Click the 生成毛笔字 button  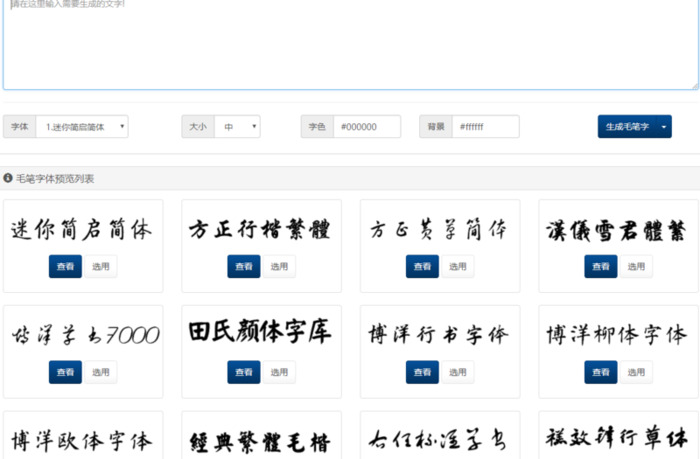[x=627, y=127]
